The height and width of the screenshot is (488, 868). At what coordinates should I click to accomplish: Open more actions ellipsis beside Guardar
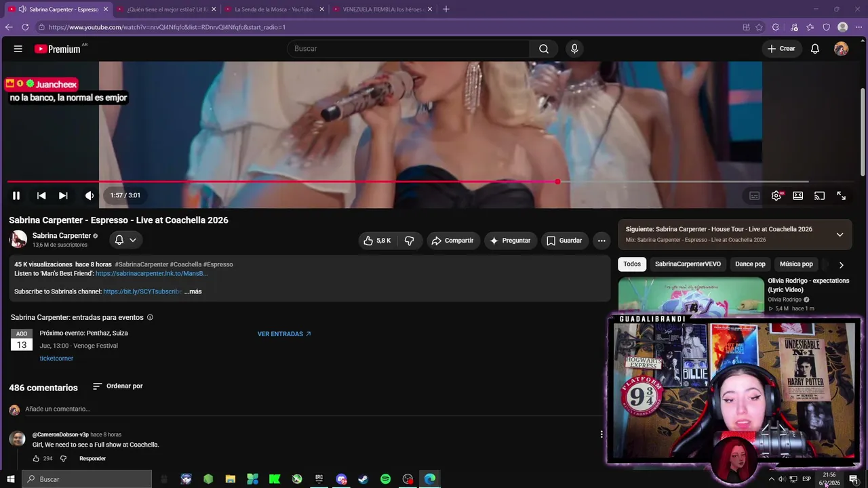601,241
